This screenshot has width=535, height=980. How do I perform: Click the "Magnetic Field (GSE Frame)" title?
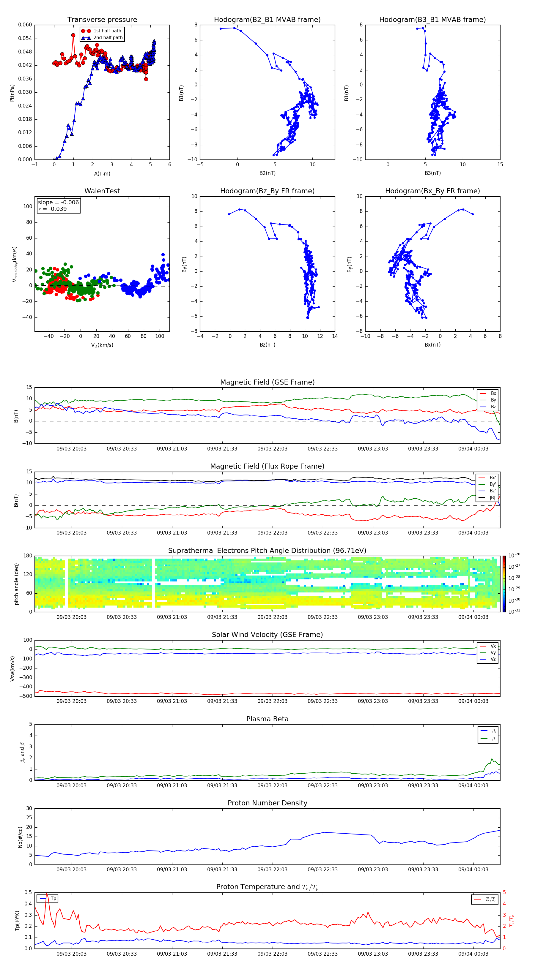[x=267, y=382]
